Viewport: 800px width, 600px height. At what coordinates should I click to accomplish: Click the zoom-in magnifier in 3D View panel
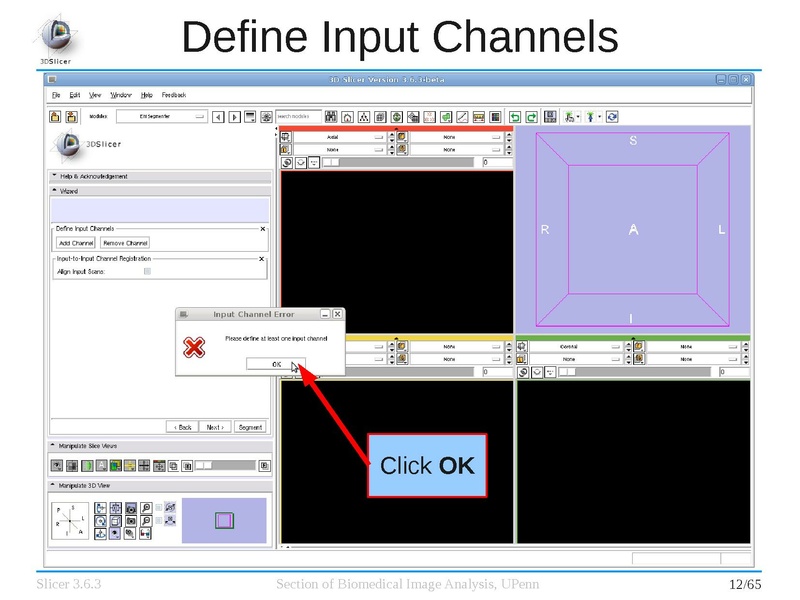point(147,508)
